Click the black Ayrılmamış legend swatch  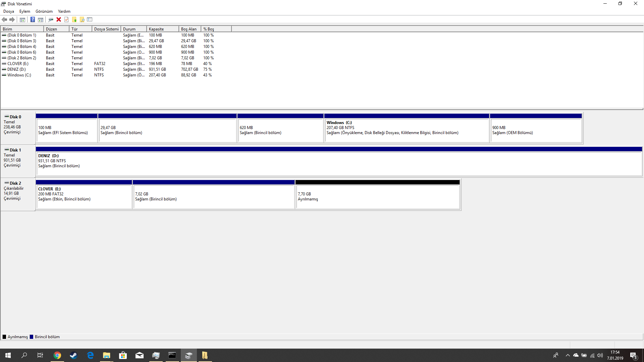coord(4,337)
